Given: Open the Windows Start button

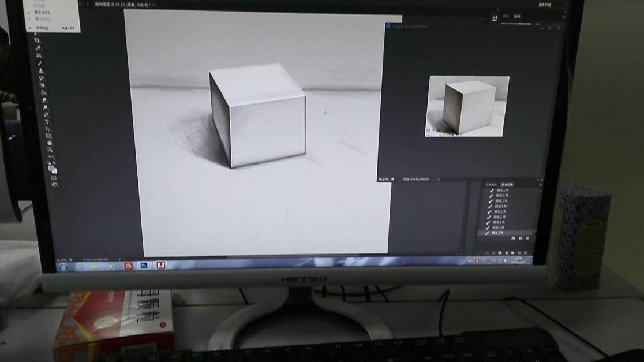Looking at the screenshot, I should click(63, 267).
